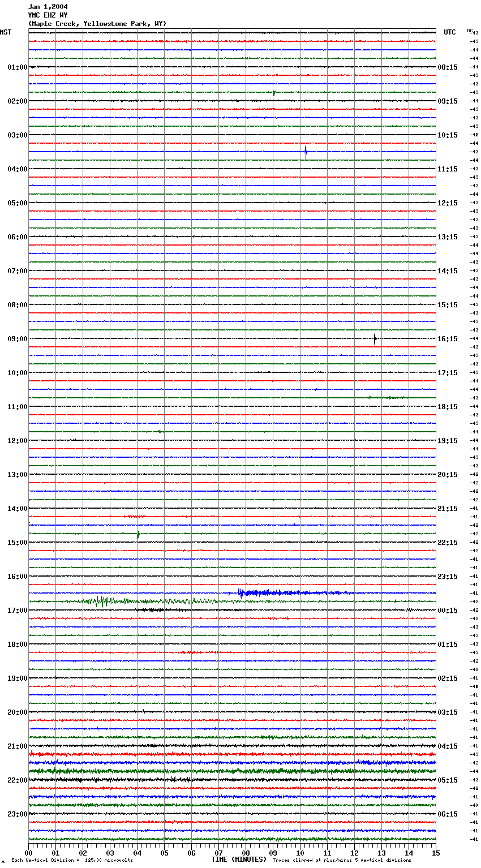Click the noisy red trace at 21:15 MST
This screenshot has height=868, width=481.
(x=232, y=754)
